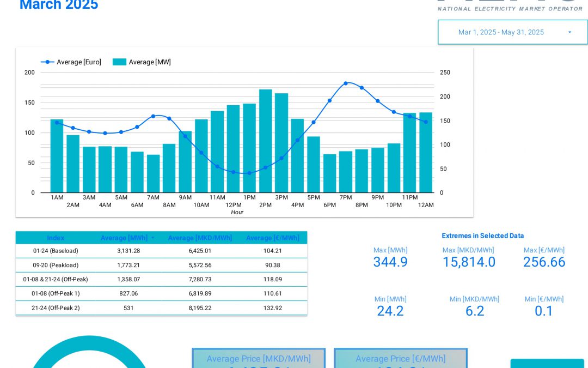Select the 01-24 (Baseload) table row
Viewport: 588px width, 368px height.
[x=56, y=251]
